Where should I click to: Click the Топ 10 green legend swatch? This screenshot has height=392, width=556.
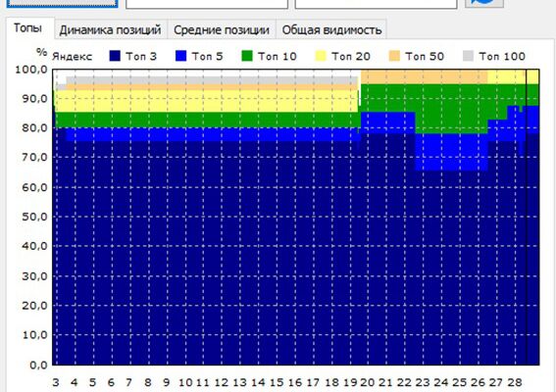coord(247,56)
